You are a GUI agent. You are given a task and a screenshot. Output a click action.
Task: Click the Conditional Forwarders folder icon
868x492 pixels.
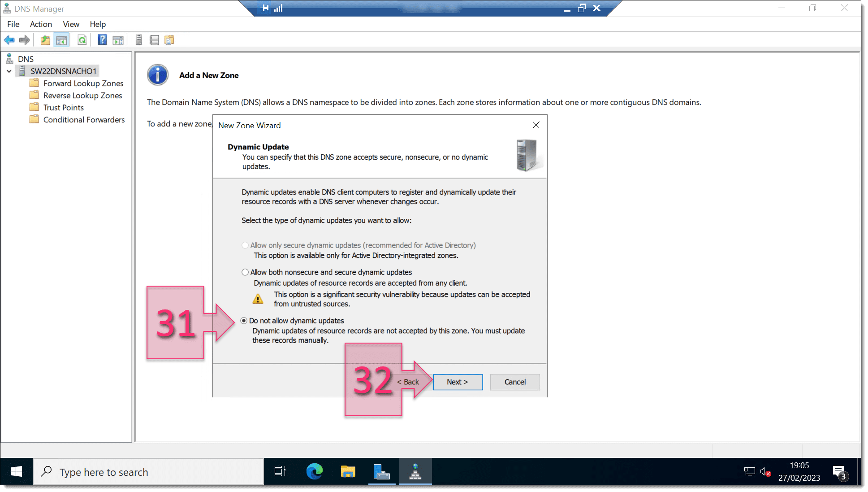[x=35, y=119]
